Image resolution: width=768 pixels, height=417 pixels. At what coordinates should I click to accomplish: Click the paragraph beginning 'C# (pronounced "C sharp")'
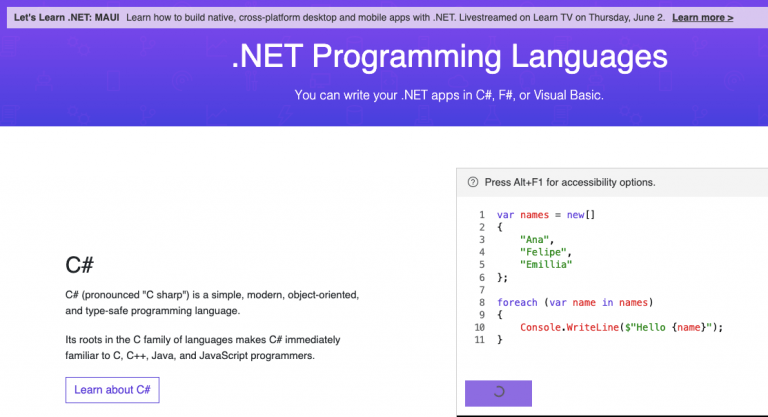pos(212,303)
